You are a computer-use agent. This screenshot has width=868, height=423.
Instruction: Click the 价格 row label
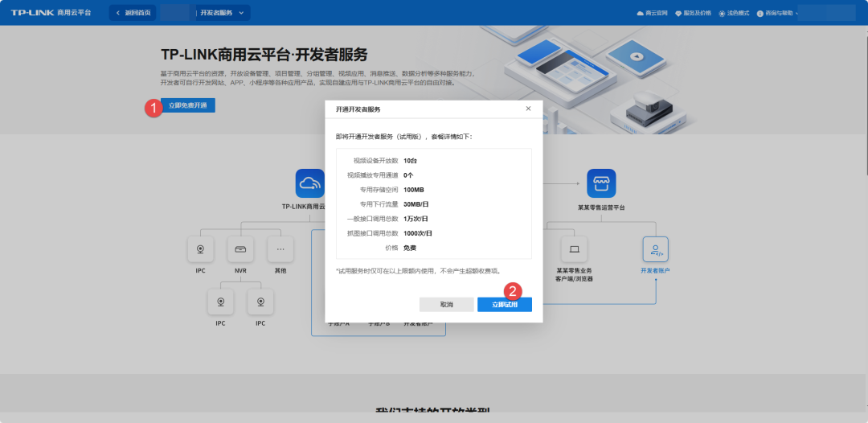click(392, 248)
